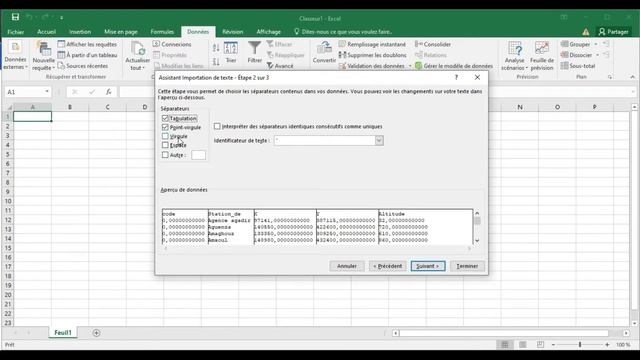Select the Feuil1 sheet tab
640x360 pixels.
63,333
